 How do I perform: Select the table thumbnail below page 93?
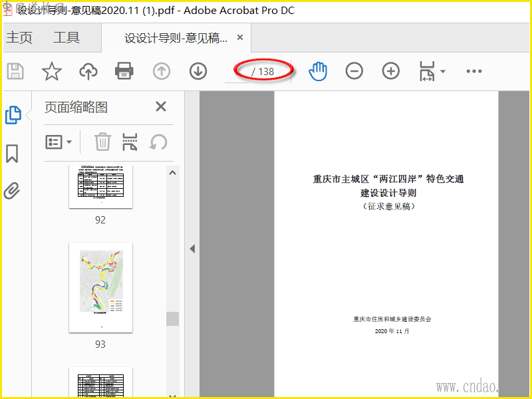[x=101, y=382]
